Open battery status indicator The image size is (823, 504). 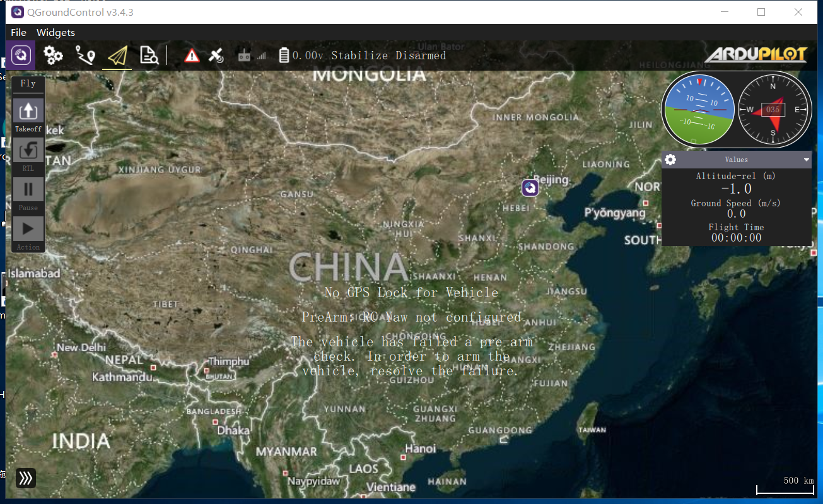(x=301, y=56)
